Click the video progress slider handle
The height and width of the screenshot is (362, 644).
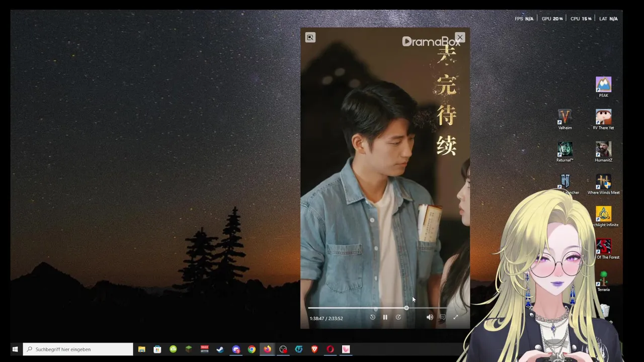[x=407, y=308]
